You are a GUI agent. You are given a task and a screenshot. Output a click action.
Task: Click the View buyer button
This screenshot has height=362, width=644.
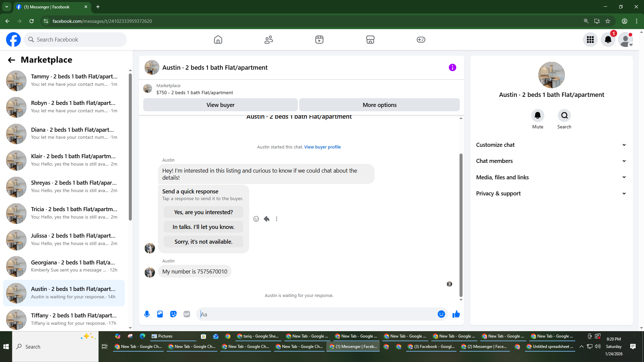[x=220, y=105]
